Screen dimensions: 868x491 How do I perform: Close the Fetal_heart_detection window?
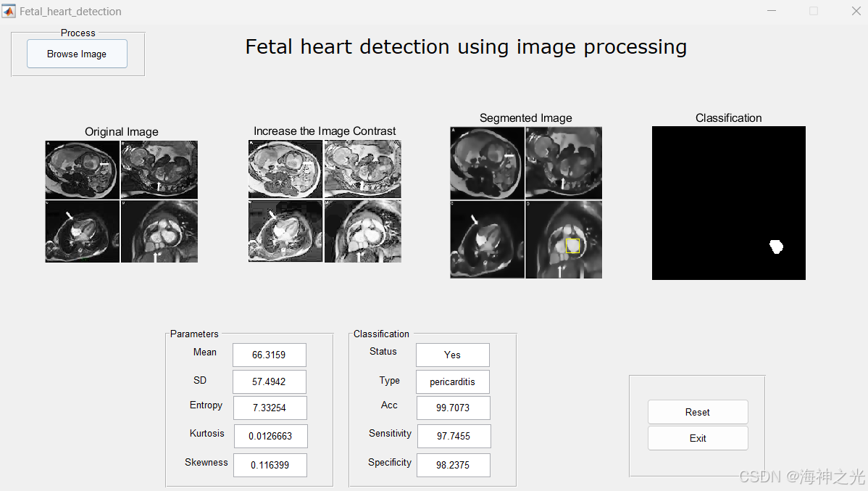click(x=856, y=11)
